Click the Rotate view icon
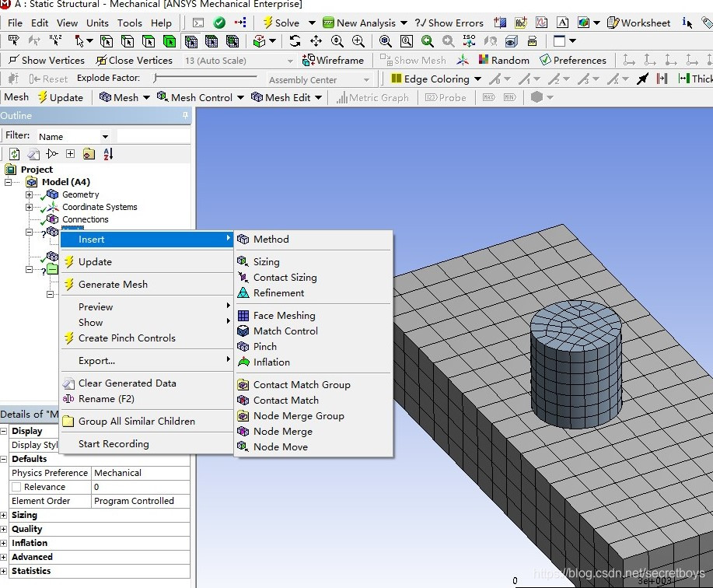Image resolution: width=713 pixels, height=588 pixels. (295, 41)
